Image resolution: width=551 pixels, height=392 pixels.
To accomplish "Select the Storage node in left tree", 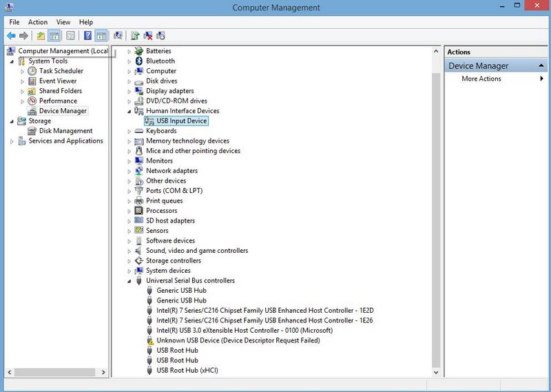I will (40, 121).
